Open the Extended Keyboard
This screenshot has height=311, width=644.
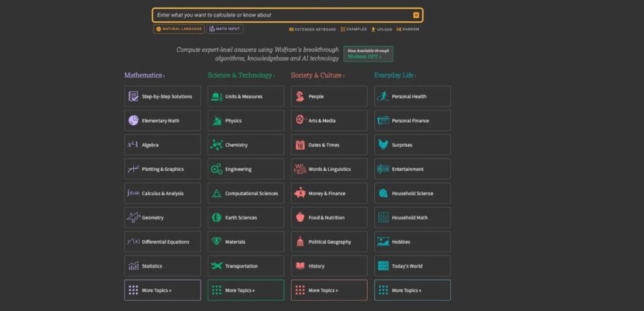(313, 30)
